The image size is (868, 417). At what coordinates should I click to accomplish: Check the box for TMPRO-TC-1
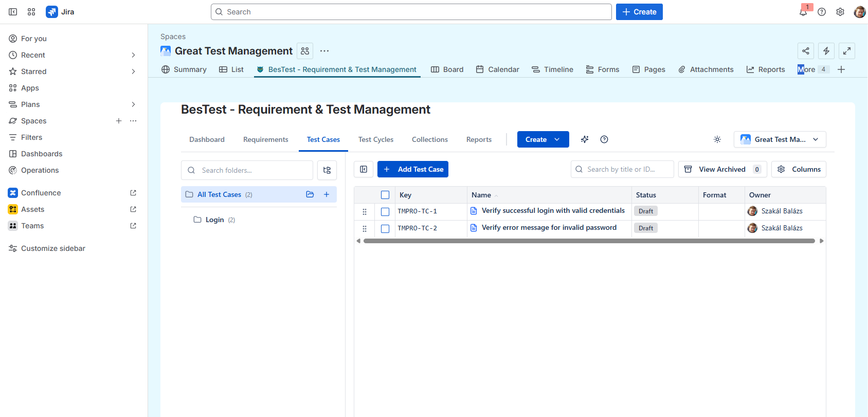[x=385, y=211]
